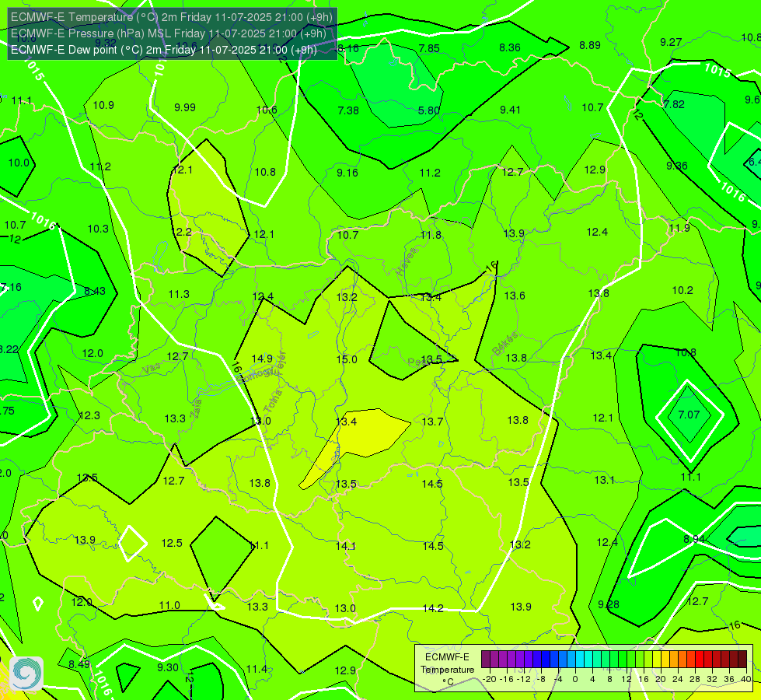Viewport: 761px width, 700px height.
Task: Click the 8.89 temperature value
Action: (590, 45)
